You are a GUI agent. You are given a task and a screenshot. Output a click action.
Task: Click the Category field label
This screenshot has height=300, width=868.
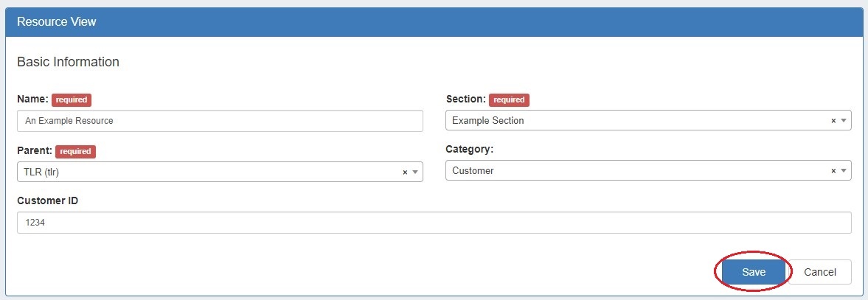point(469,150)
